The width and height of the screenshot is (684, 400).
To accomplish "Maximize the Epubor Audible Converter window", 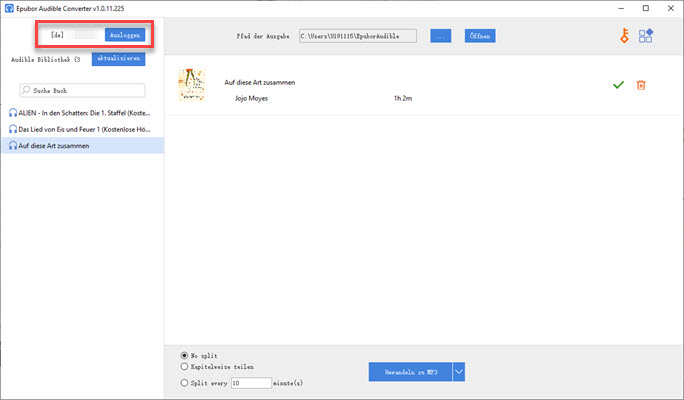I will tap(646, 8).
